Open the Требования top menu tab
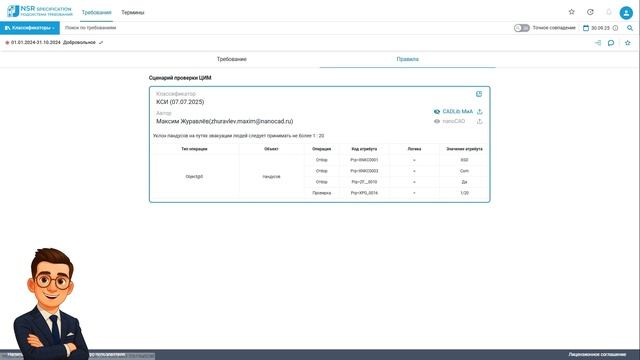This screenshot has width=640, height=360. [x=96, y=12]
